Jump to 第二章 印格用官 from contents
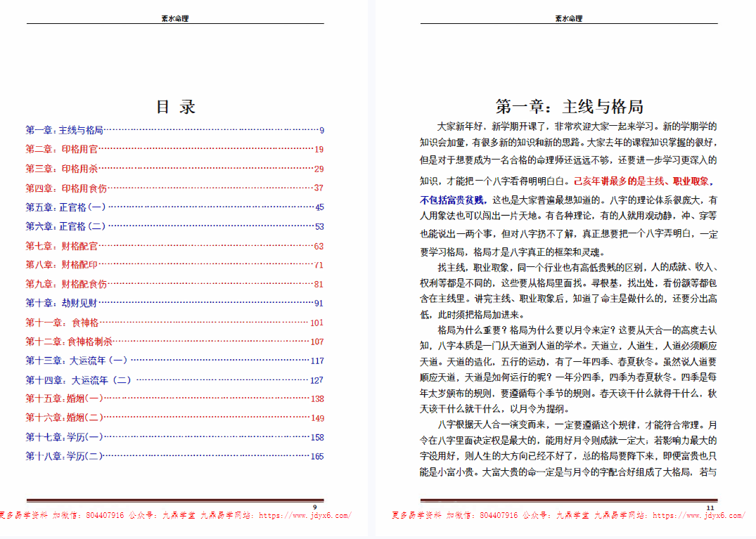This screenshot has height=539, width=756. [x=62, y=149]
